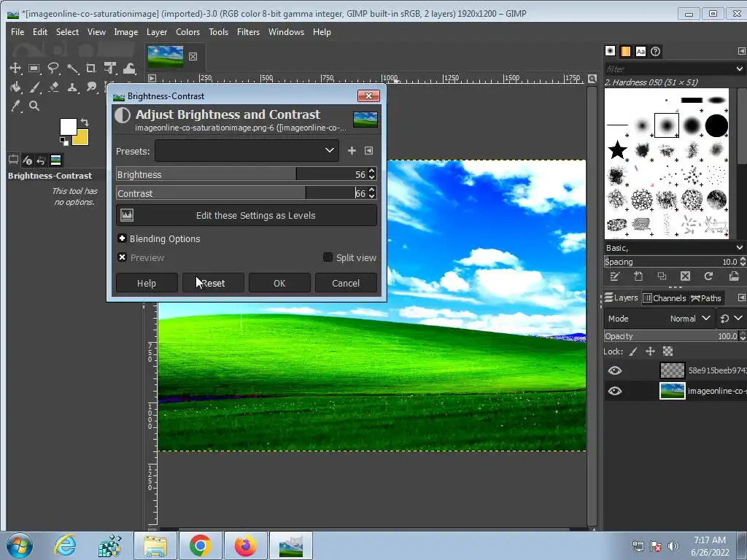This screenshot has height=560, width=747.
Task: Open the File menu
Action: click(18, 32)
